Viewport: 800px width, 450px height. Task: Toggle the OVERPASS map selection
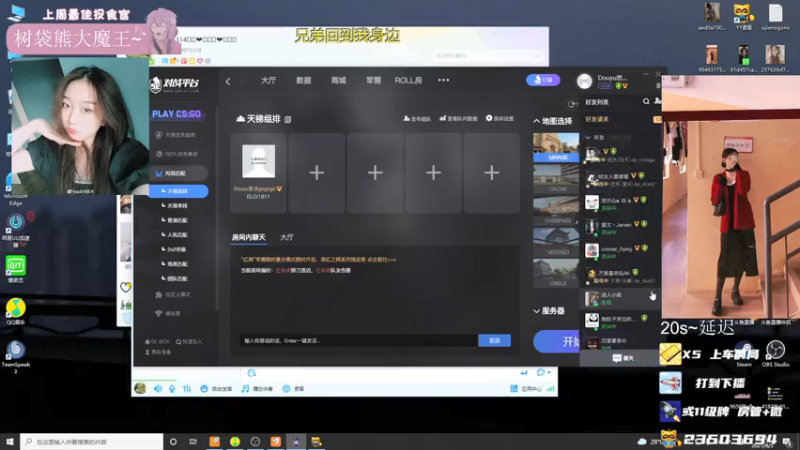click(556, 211)
